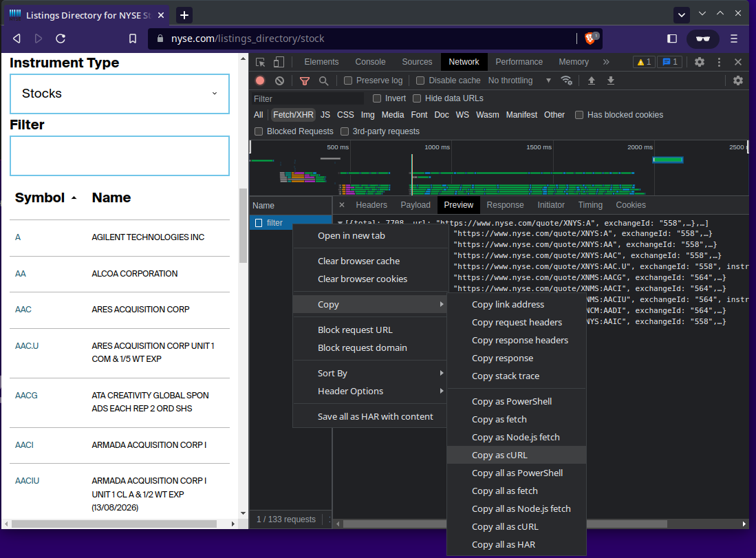Open DevTools settings gear icon
This screenshot has height=558, width=756.
pyautogui.click(x=699, y=62)
